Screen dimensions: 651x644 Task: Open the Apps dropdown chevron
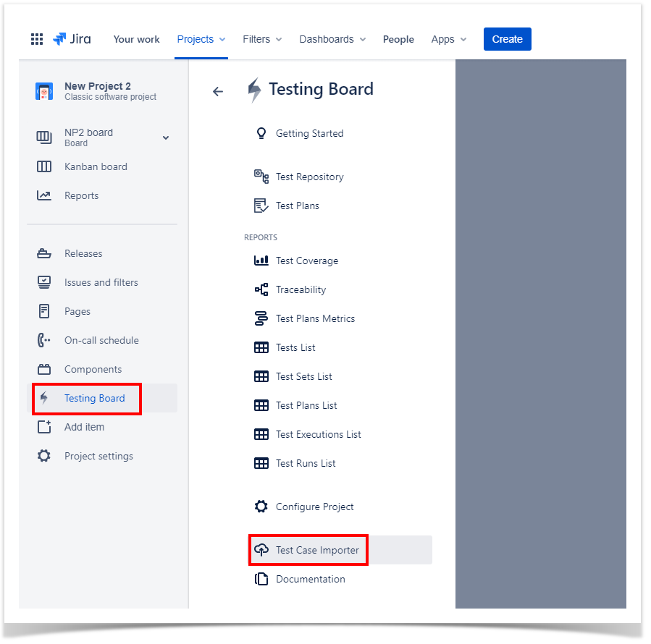click(x=463, y=39)
